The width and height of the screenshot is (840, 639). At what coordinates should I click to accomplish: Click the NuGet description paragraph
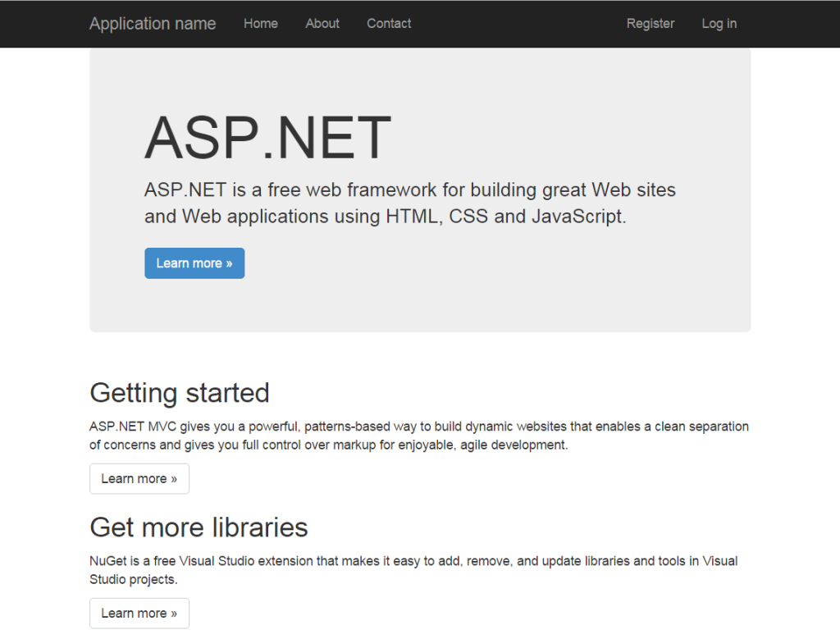point(410,569)
